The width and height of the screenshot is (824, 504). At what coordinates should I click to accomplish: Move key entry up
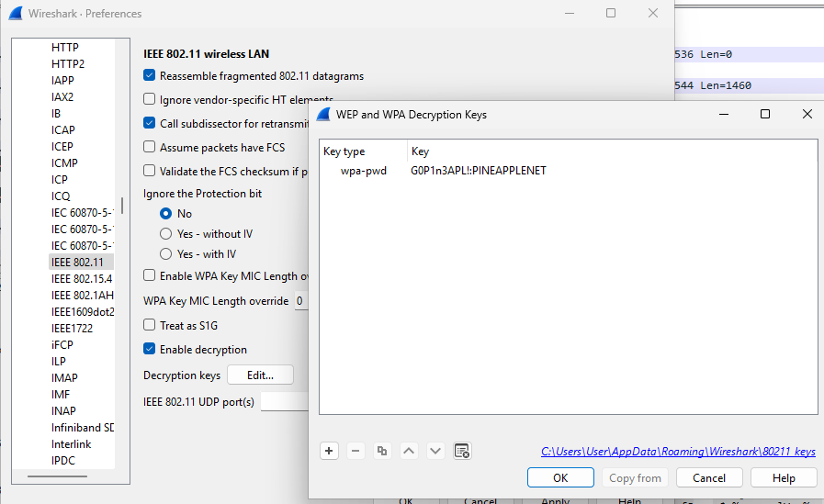click(x=409, y=451)
